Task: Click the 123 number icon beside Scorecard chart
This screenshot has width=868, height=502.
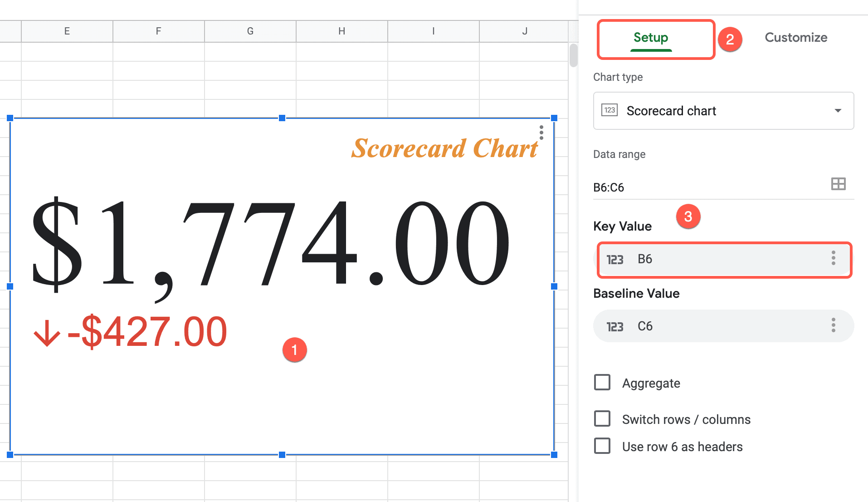Action: [x=610, y=110]
